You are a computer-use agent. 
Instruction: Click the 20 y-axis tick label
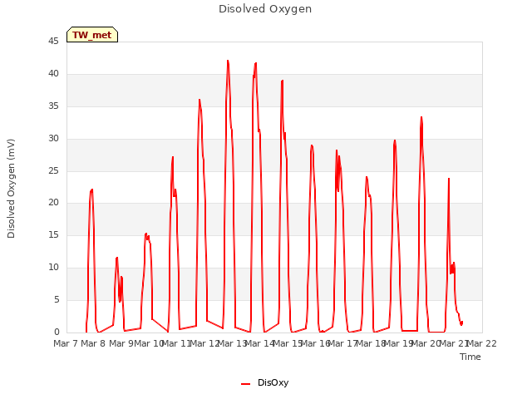53,203
